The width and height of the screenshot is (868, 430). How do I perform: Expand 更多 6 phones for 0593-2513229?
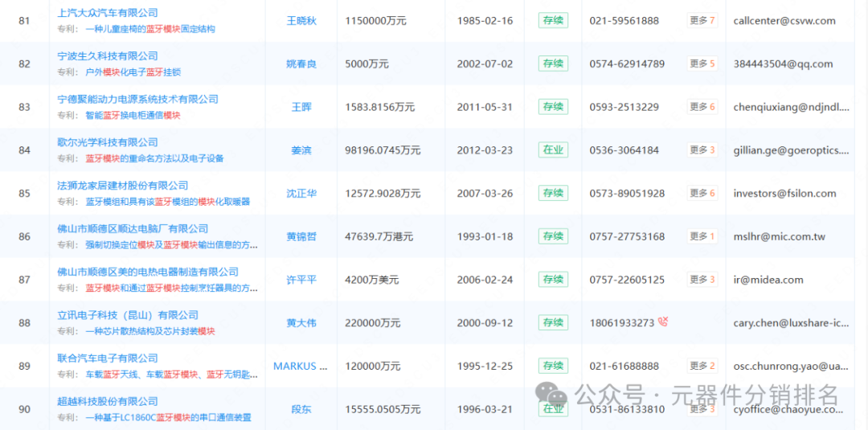[x=702, y=107]
